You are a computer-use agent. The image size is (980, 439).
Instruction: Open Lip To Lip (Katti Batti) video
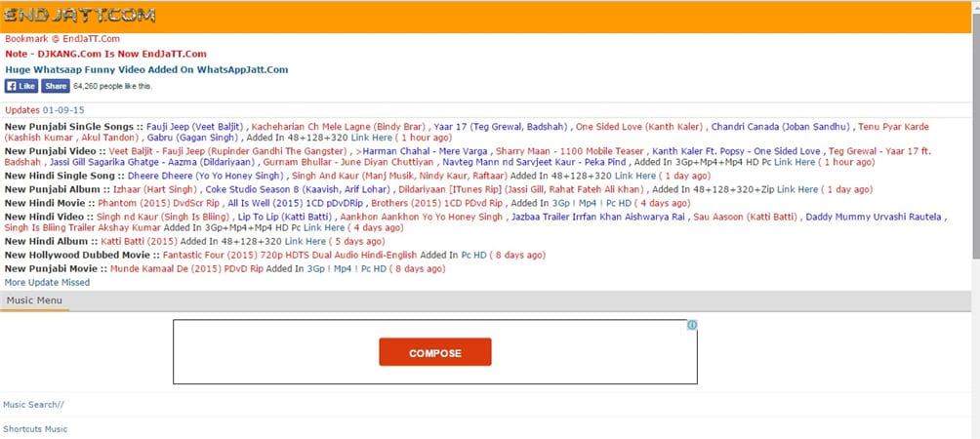pos(285,218)
